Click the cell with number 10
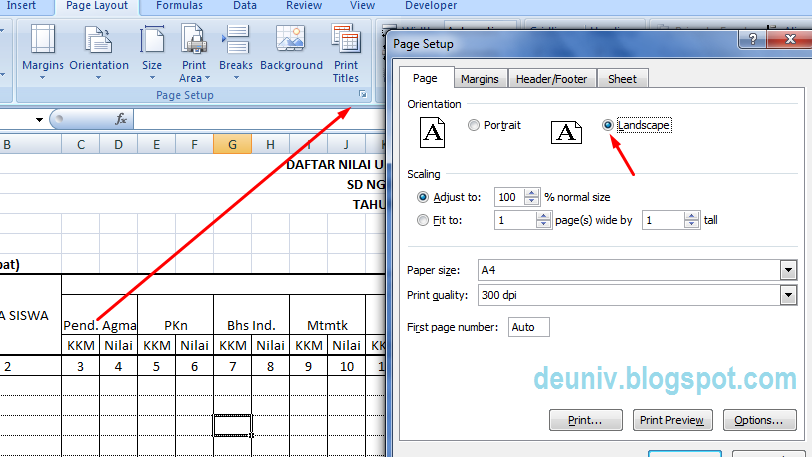The image size is (812, 457). coord(346,366)
